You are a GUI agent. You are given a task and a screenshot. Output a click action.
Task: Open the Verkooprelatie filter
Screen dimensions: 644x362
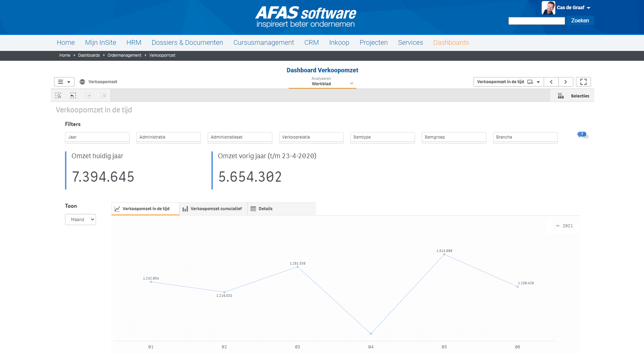tap(311, 137)
